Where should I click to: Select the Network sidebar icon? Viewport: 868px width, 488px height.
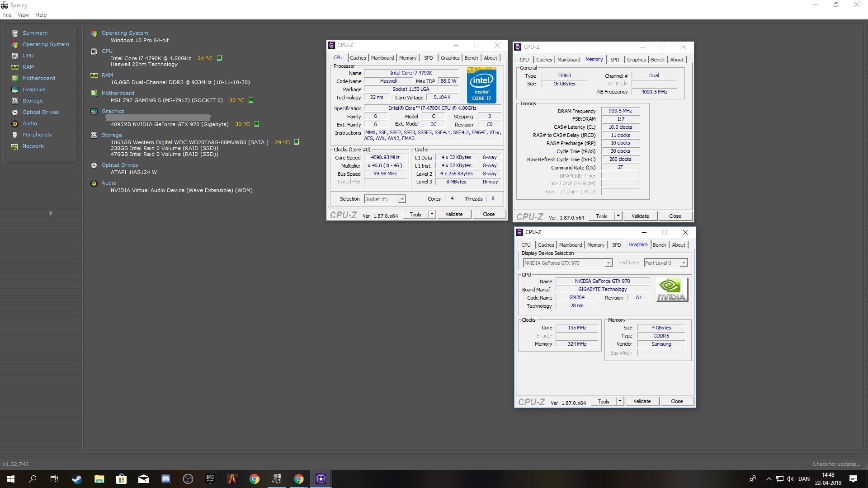[15, 146]
